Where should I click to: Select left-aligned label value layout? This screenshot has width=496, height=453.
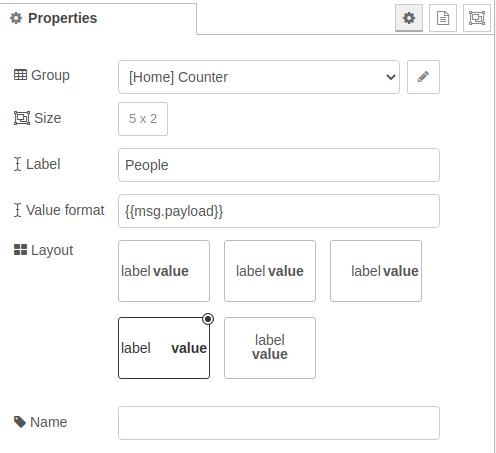tap(164, 271)
